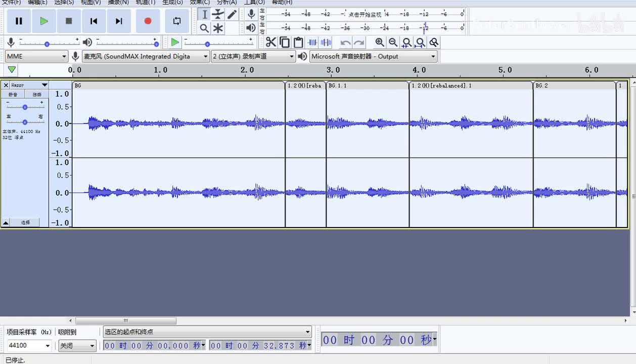
Task: Redo the last undone action
Action: [x=359, y=42]
